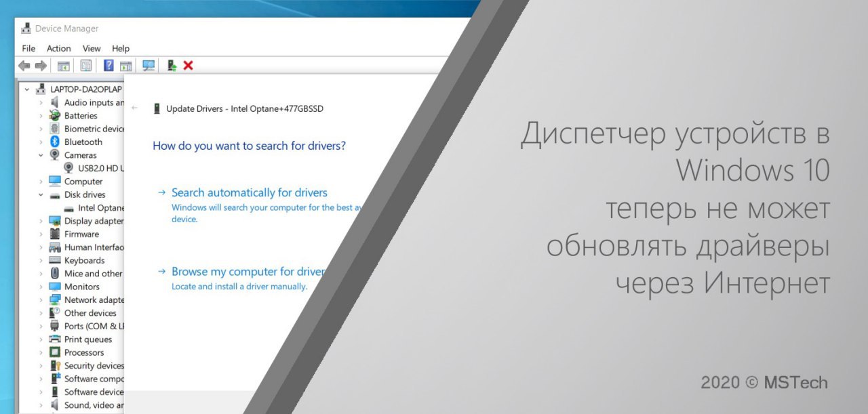Click the Sound, video controllers speaker icon

pyautogui.click(x=55, y=405)
